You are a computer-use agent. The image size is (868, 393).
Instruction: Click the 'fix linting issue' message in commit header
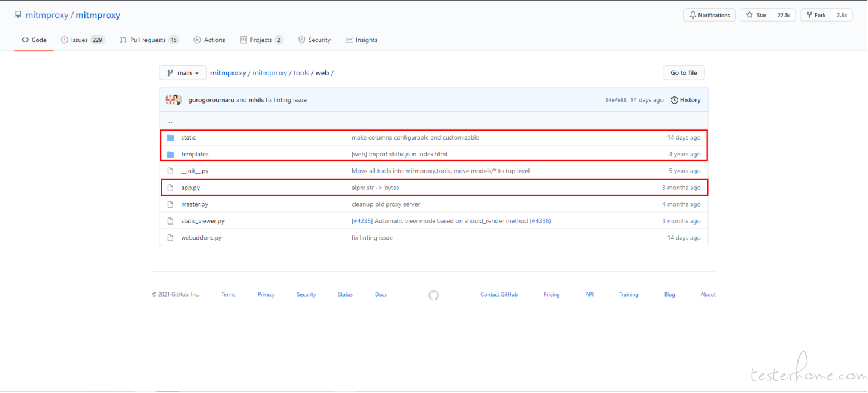coord(286,101)
